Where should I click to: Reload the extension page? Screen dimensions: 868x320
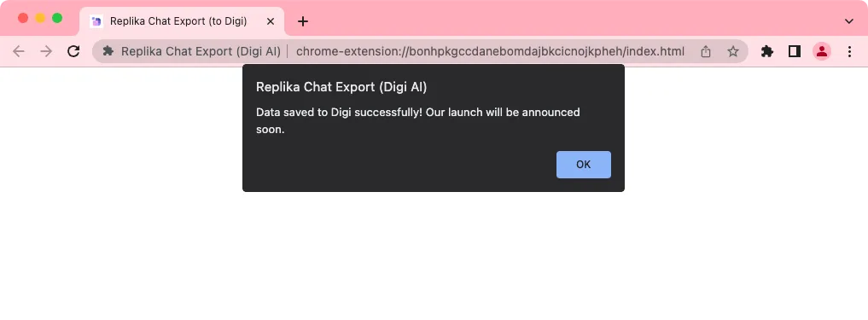tap(73, 51)
